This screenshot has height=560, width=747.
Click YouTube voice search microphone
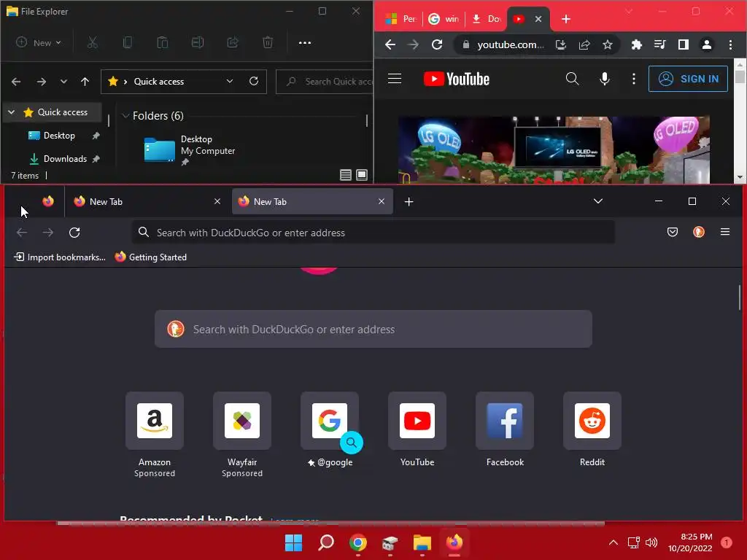605,79
